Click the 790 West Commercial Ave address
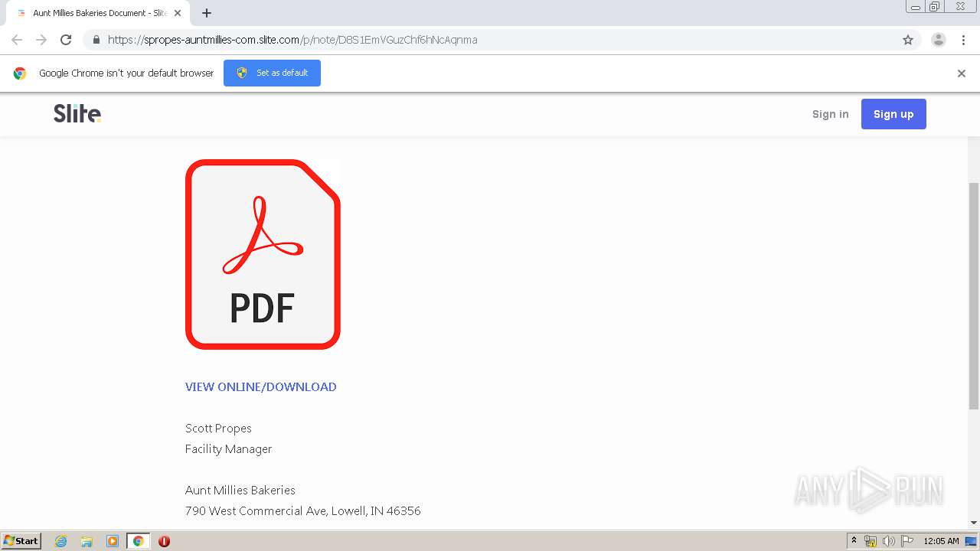 click(x=303, y=510)
